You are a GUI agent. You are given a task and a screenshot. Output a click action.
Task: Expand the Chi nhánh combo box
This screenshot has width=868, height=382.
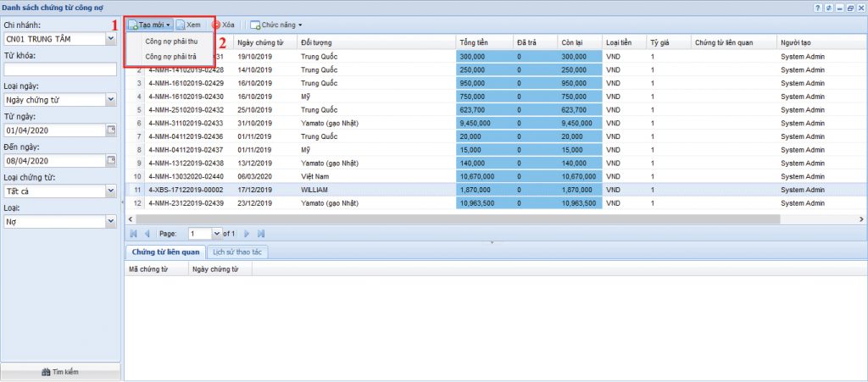111,39
